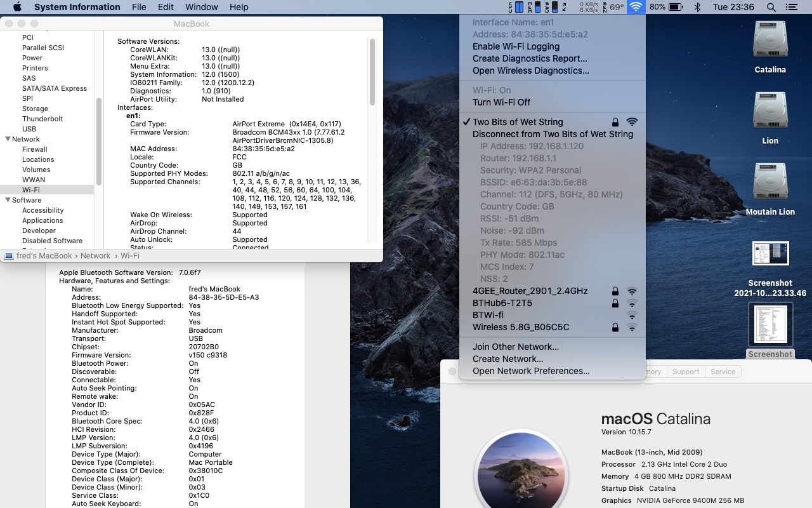Open Spotlight search magnifier icon

[771, 7]
